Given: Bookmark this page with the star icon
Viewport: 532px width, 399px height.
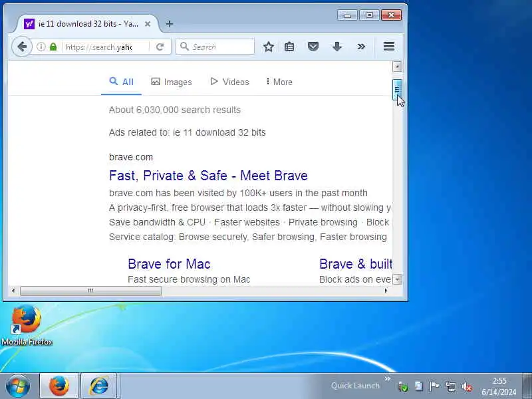Looking at the screenshot, I should (269, 47).
